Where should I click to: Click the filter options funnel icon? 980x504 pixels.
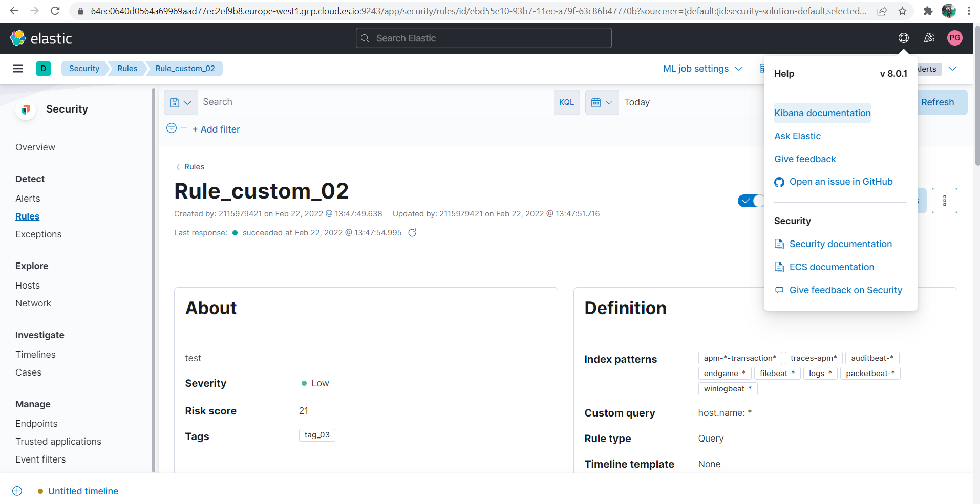172,128
